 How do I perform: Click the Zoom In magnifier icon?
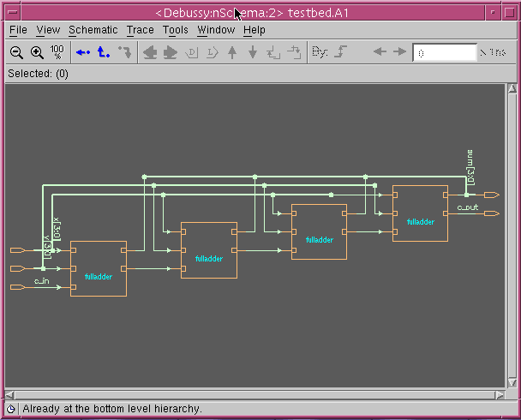[x=37, y=52]
